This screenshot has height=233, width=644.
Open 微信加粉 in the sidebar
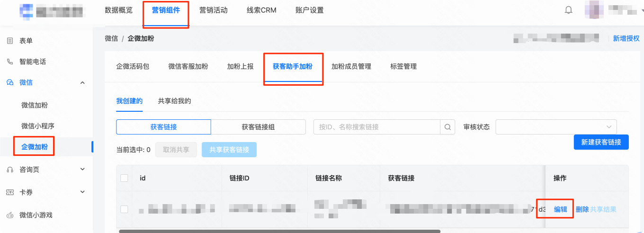pyautogui.click(x=35, y=105)
